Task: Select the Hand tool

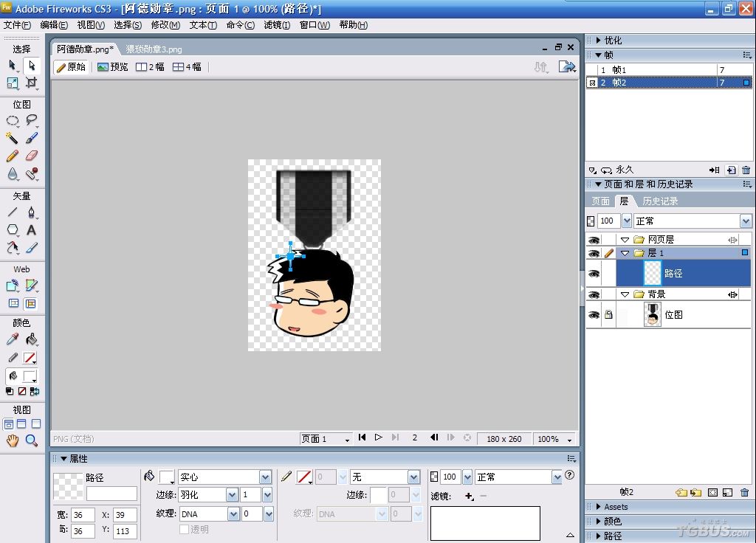Action: click(x=13, y=440)
